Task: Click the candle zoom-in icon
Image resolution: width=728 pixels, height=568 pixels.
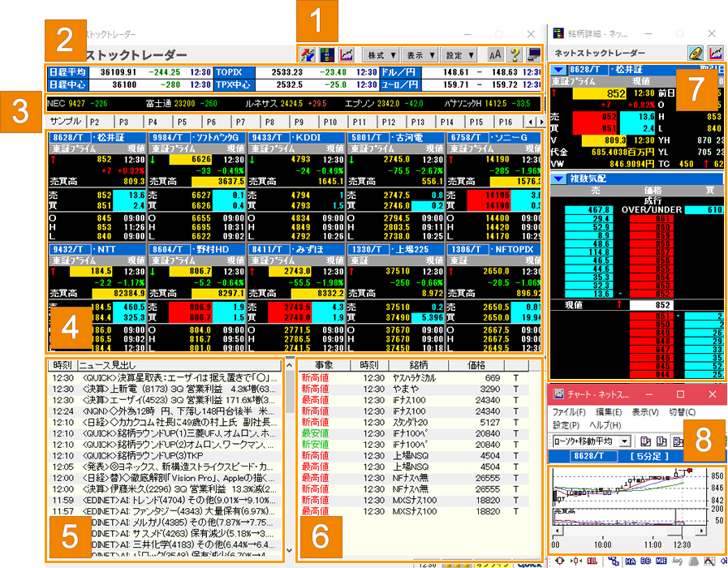Action: [575, 561]
